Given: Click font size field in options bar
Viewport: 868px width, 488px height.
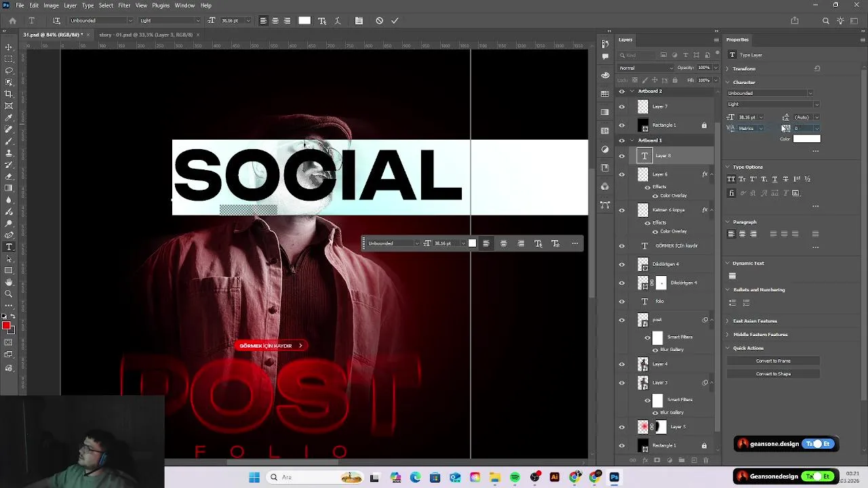Looking at the screenshot, I should coord(231,20).
